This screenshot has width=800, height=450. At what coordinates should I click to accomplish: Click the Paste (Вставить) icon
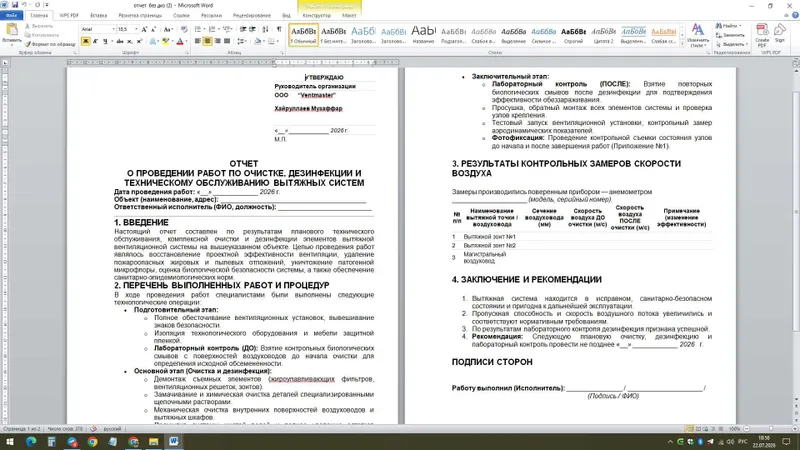coord(11,31)
